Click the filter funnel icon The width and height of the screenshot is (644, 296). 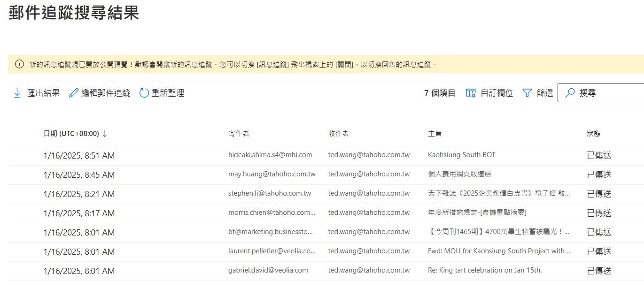[527, 93]
